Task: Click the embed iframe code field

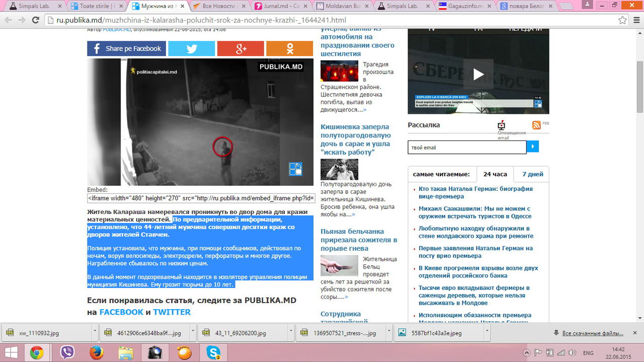Action: point(201,198)
